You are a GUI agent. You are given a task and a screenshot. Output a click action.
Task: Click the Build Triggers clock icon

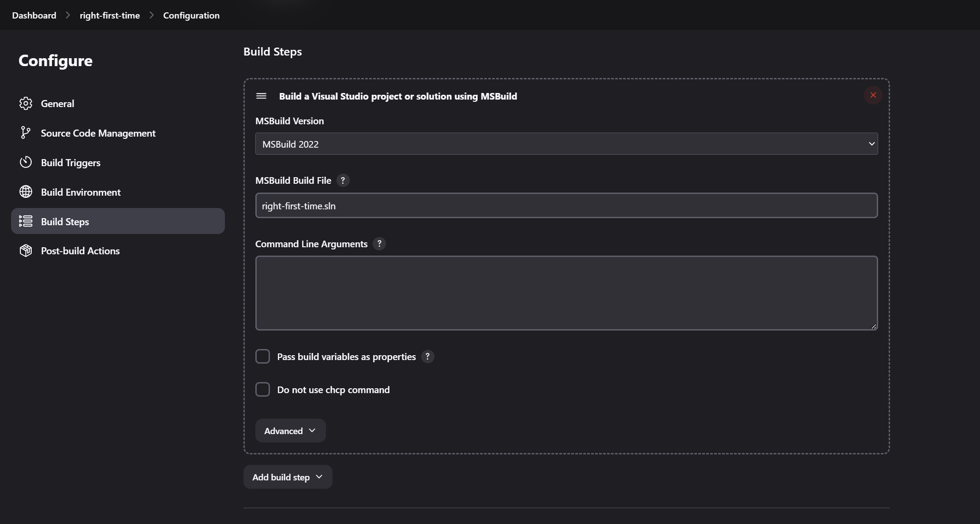26,162
